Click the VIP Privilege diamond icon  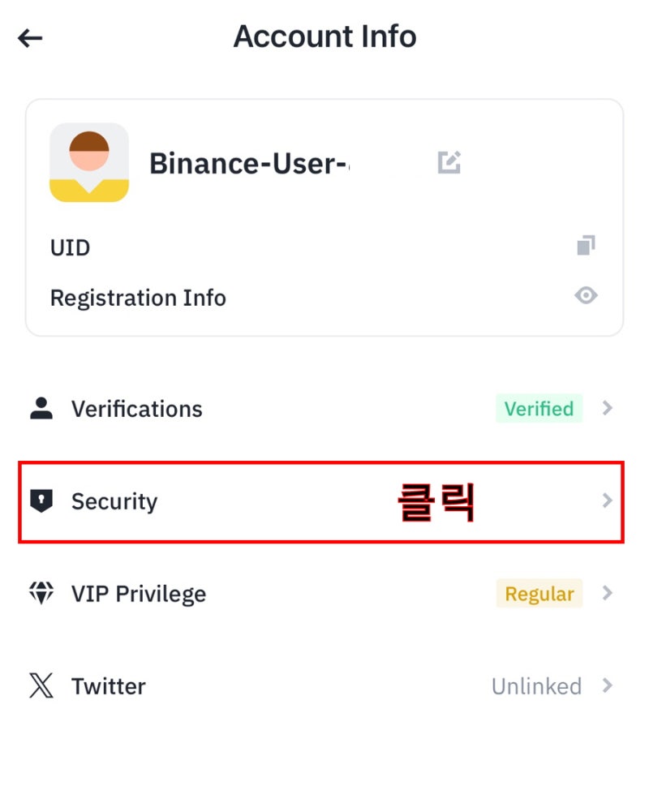click(41, 593)
